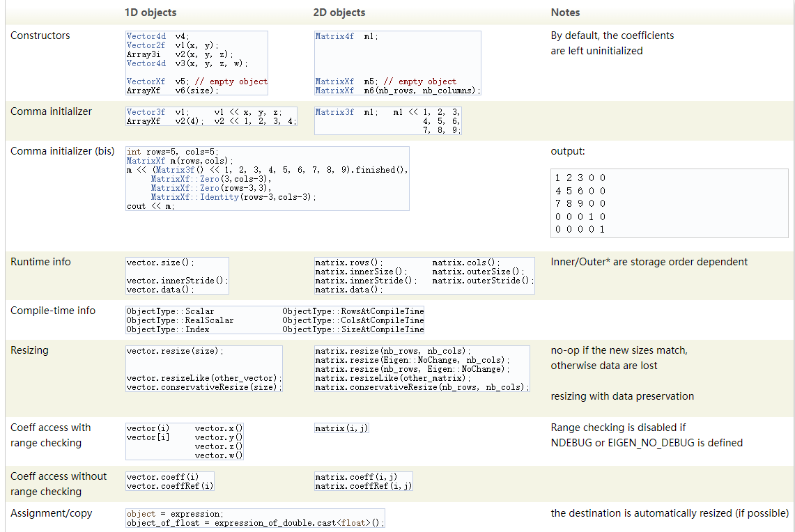The width and height of the screenshot is (795, 532).
Task: Open the Matrix4f class link
Action: (x=334, y=36)
